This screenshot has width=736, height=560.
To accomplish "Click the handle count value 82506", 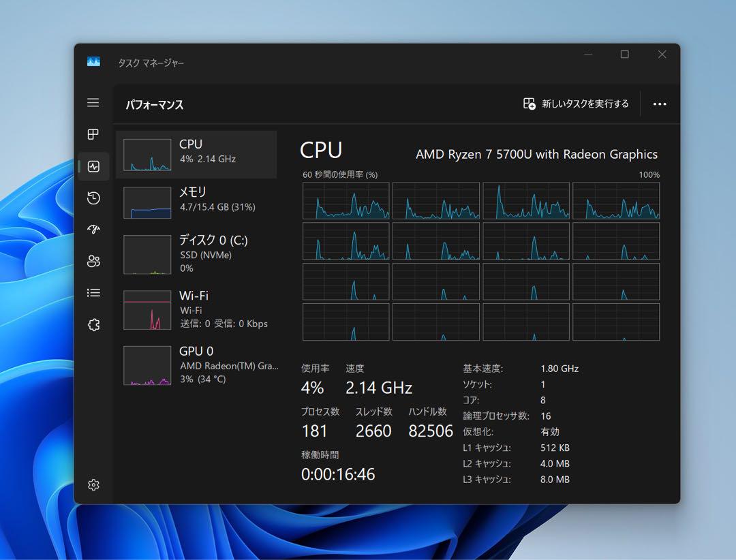I will 431,431.
